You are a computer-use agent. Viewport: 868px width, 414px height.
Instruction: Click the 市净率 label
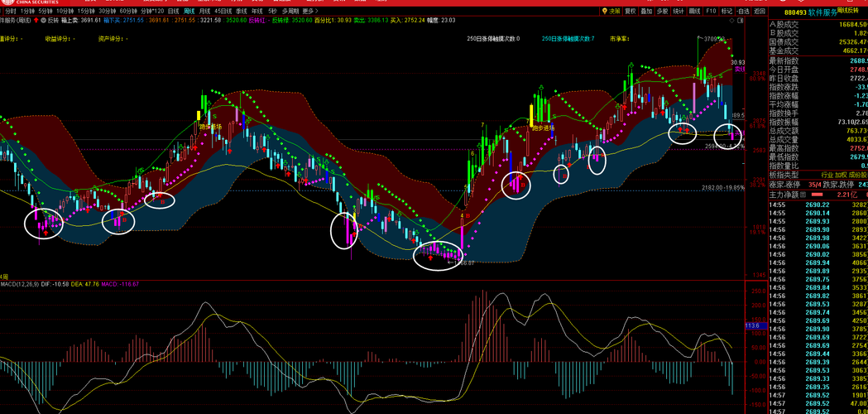tap(621, 39)
